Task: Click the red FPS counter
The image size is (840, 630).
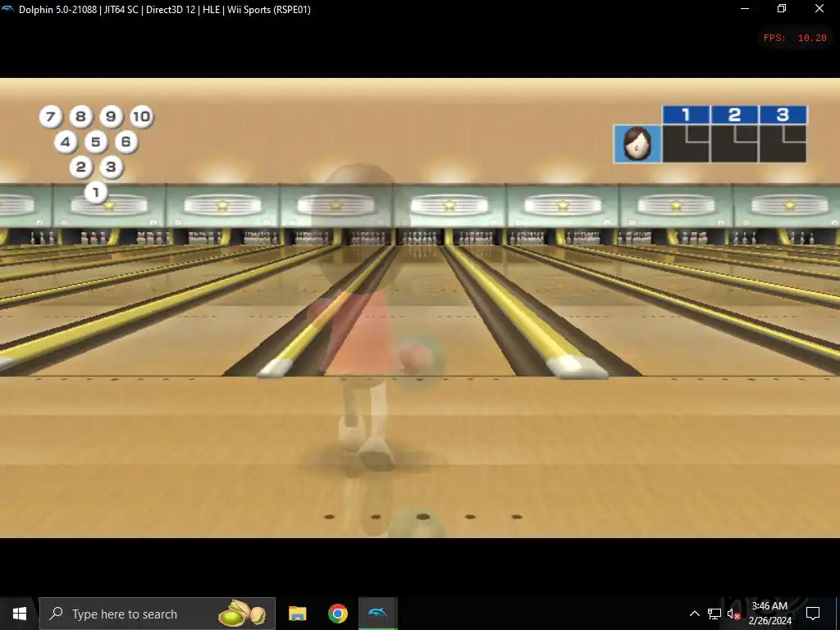Action: (795, 38)
